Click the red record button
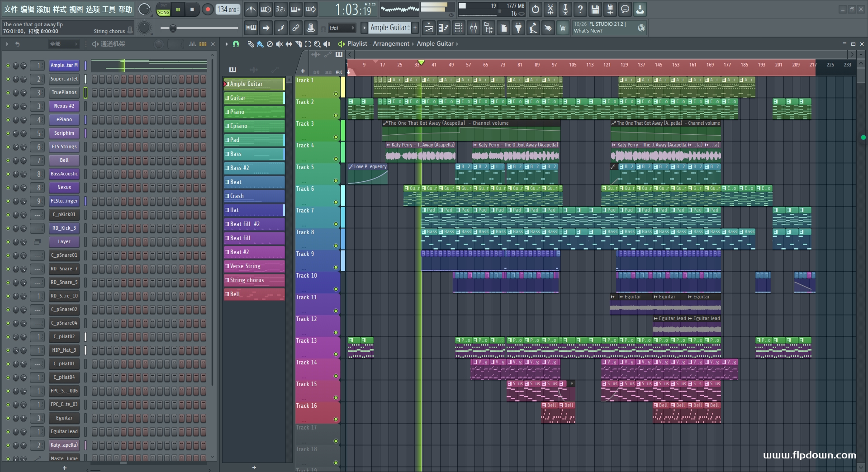Image resolution: width=868 pixels, height=472 pixels. tap(208, 9)
